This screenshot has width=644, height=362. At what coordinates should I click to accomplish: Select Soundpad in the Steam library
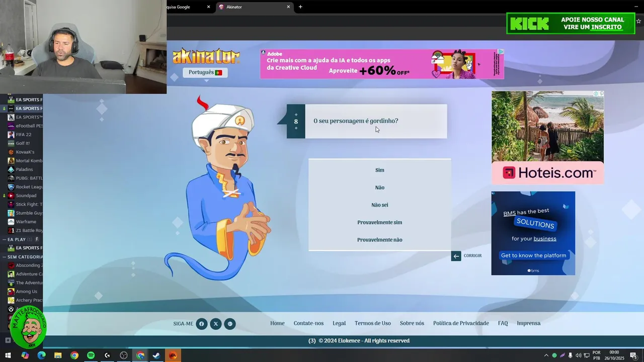[26, 196]
